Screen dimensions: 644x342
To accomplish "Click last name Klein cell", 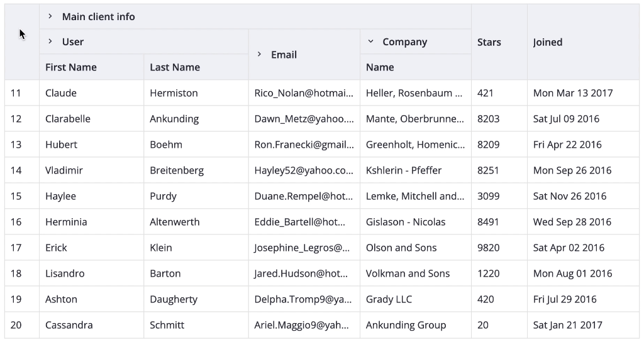I will [196, 248].
